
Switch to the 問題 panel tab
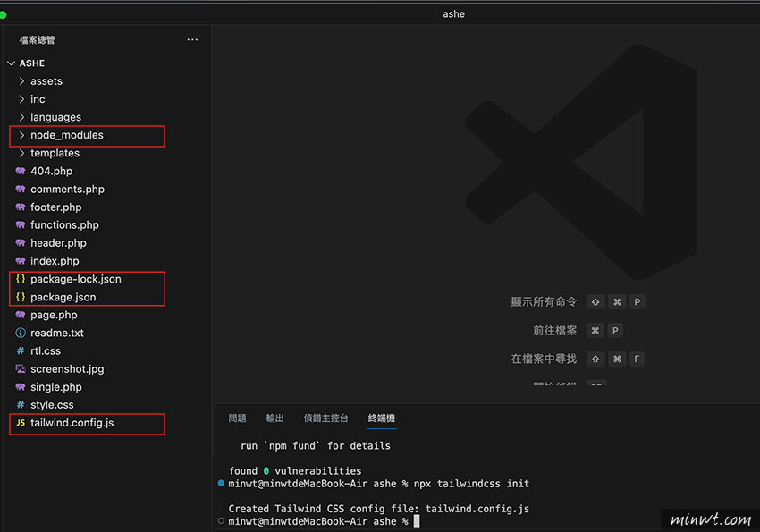click(x=238, y=418)
